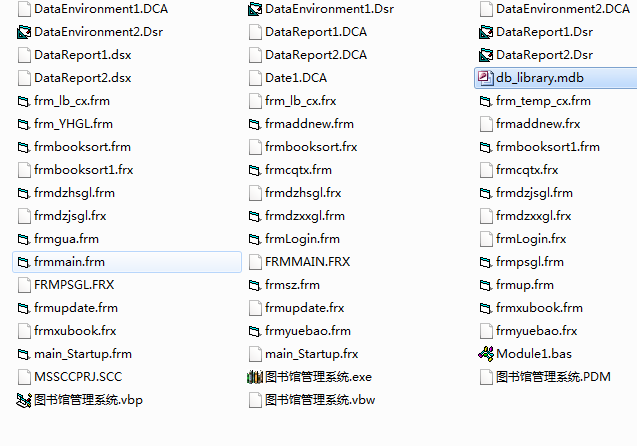Viewport: 637px width, 446px height.
Task: Select file name frmLogin.frx
Action: [531, 239]
